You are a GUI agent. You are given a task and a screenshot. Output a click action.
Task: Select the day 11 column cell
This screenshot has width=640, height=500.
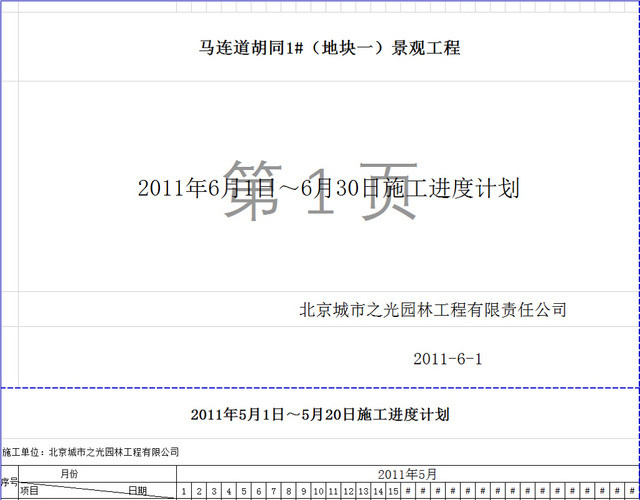333,491
